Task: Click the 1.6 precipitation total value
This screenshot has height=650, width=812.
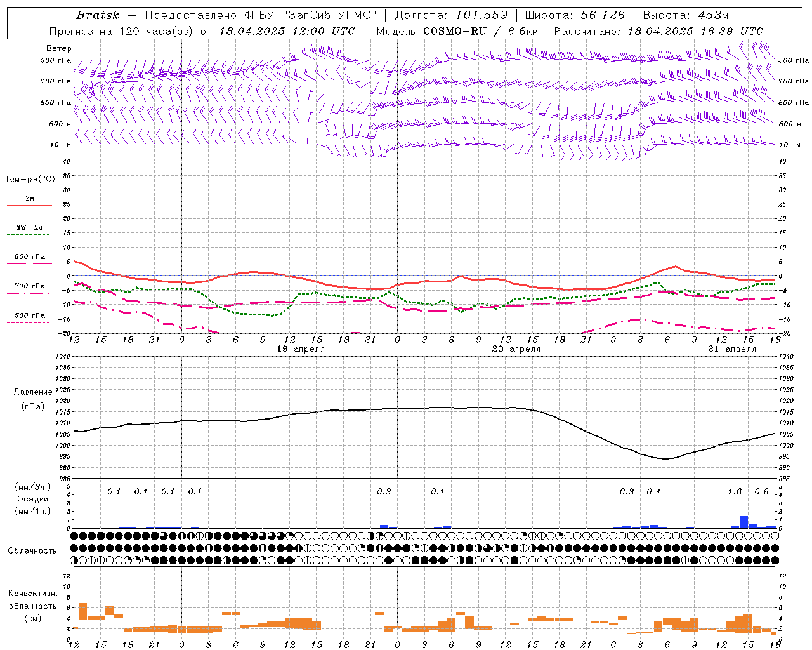Action: click(735, 492)
